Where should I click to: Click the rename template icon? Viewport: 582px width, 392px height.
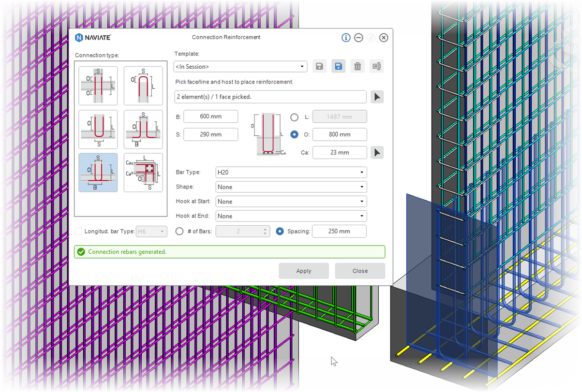(376, 66)
